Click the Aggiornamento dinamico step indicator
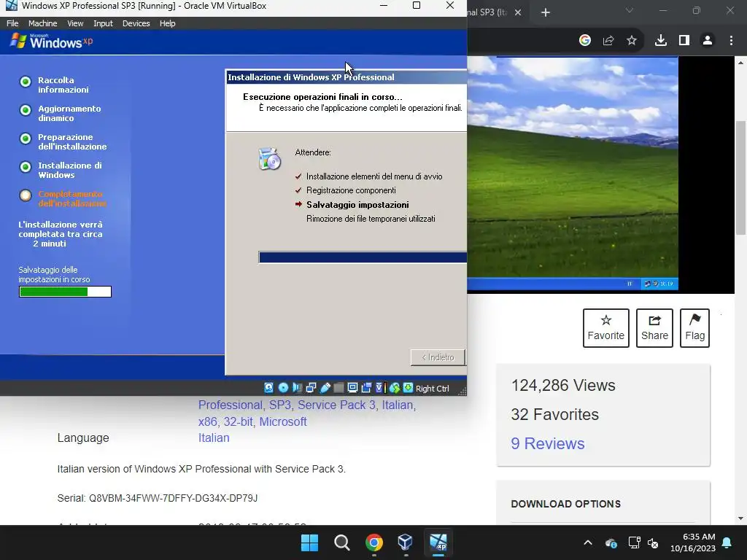The width and height of the screenshot is (747, 560). pyautogui.click(x=26, y=110)
